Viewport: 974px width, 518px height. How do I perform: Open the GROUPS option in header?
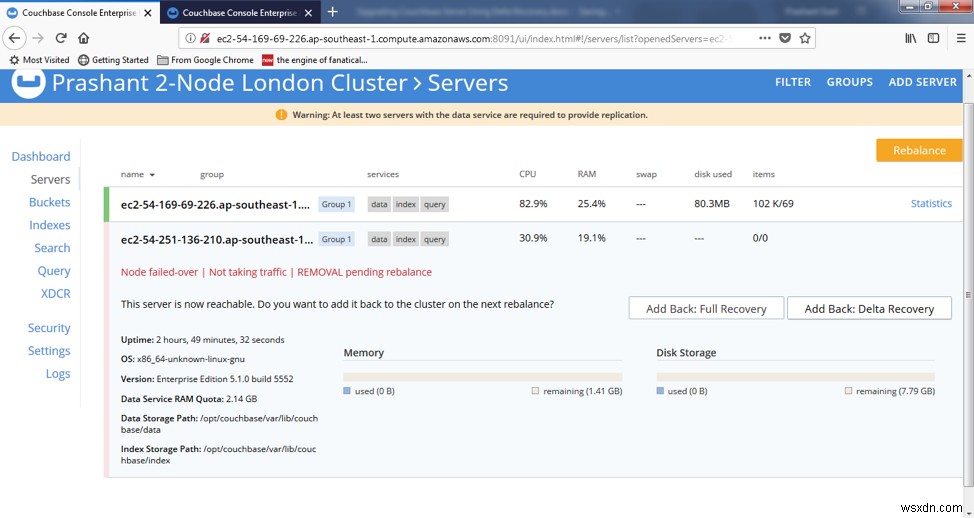point(849,82)
